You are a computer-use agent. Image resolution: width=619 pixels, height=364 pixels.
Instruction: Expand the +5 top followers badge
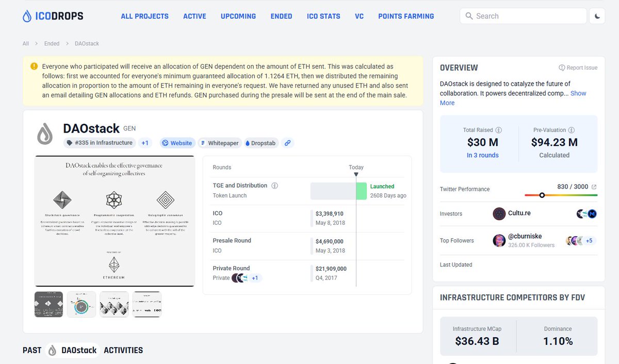click(590, 240)
